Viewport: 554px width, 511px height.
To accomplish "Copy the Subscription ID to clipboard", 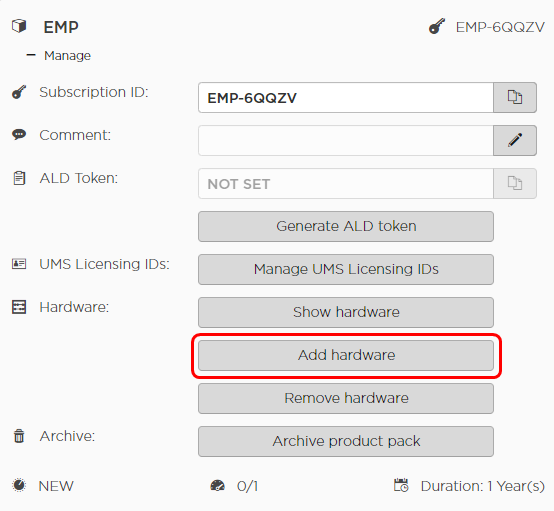I will pos(515,98).
